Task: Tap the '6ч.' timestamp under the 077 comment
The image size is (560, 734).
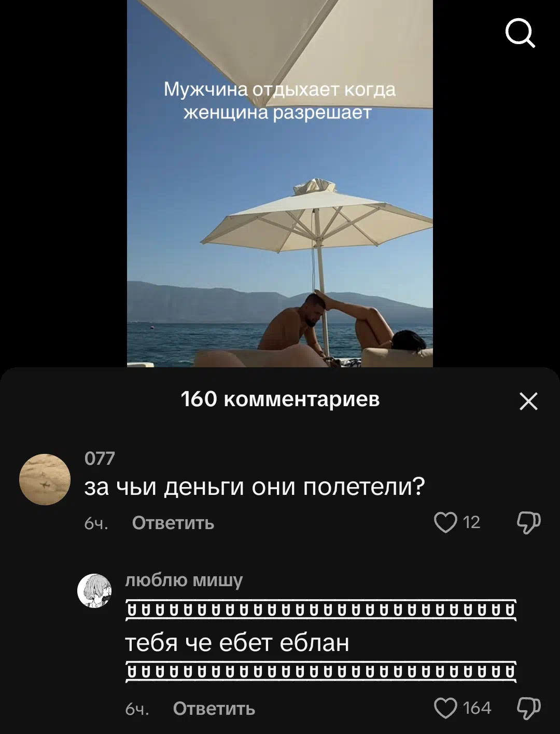Action: pos(96,523)
